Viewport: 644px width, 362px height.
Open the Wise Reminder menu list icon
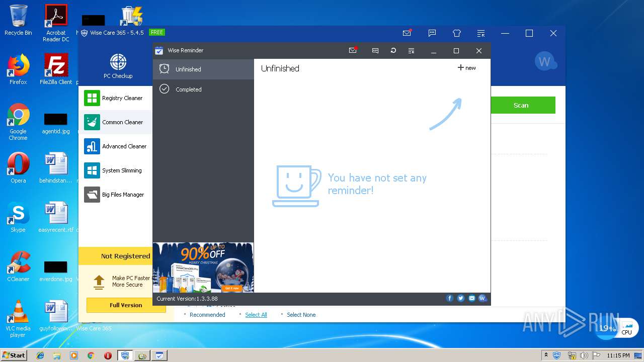[411, 50]
